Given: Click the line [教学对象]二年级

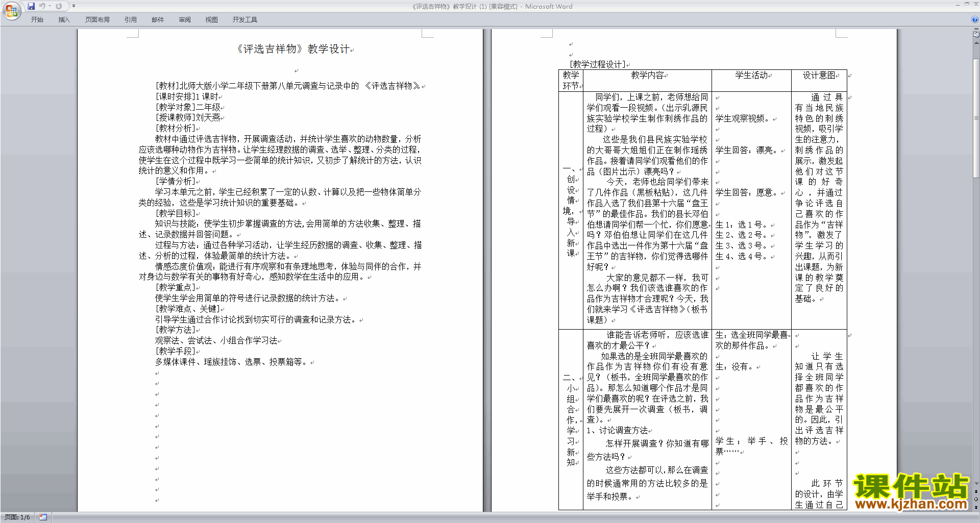Looking at the screenshot, I should [x=188, y=107].
